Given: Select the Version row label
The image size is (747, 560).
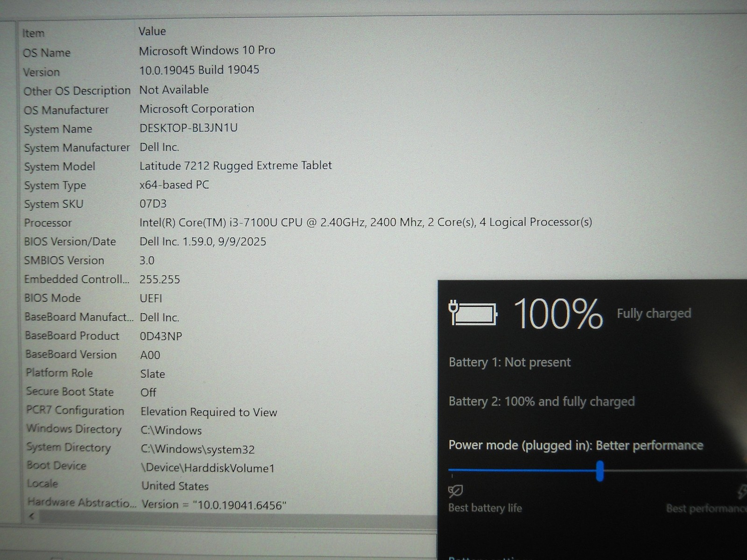Looking at the screenshot, I should click(42, 72).
